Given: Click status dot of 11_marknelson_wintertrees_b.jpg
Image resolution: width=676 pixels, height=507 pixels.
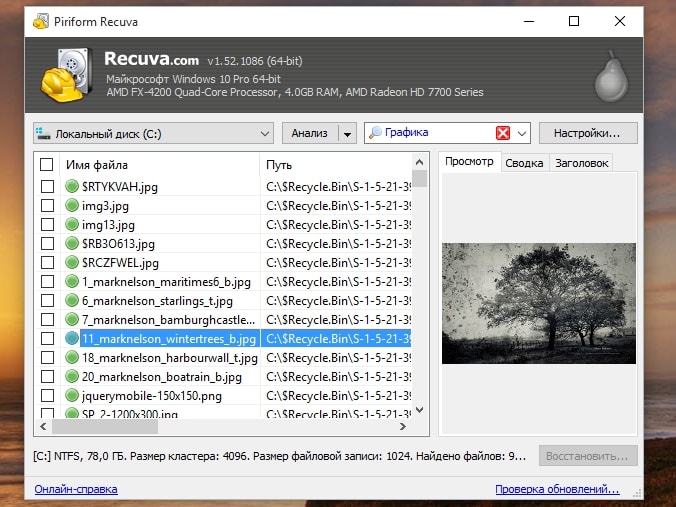Looking at the screenshot, I should click(x=72, y=338).
